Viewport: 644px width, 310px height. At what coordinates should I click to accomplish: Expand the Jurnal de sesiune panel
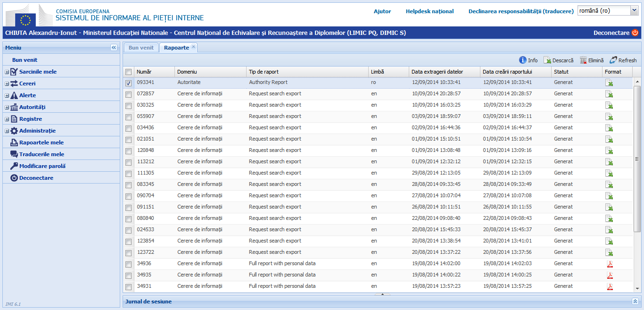click(x=635, y=301)
